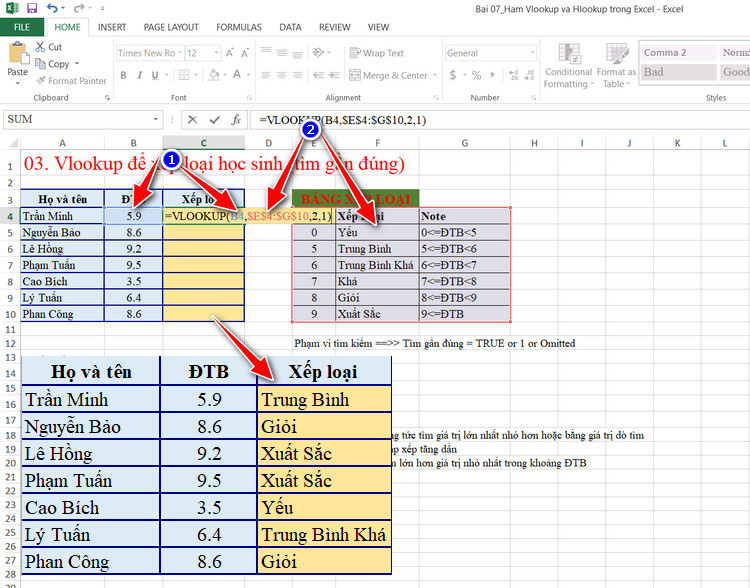The height and width of the screenshot is (588, 750).
Task: Toggle Bold formatting
Action: point(123,75)
